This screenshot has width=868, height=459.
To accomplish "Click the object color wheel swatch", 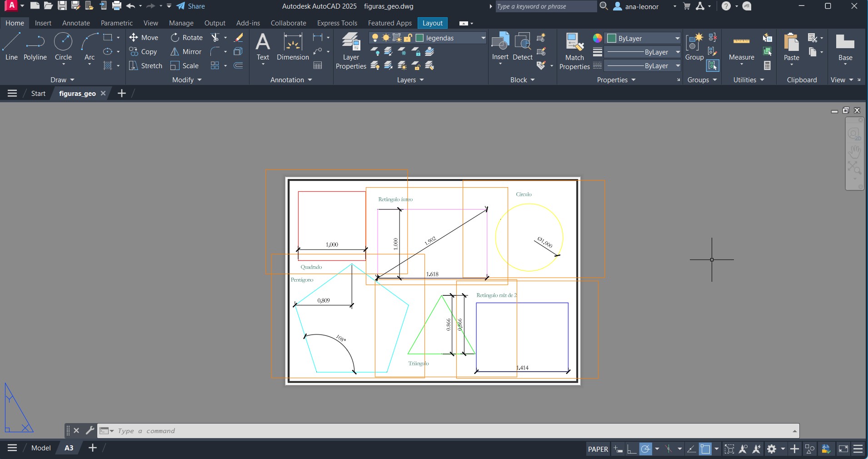I will point(598,38).
